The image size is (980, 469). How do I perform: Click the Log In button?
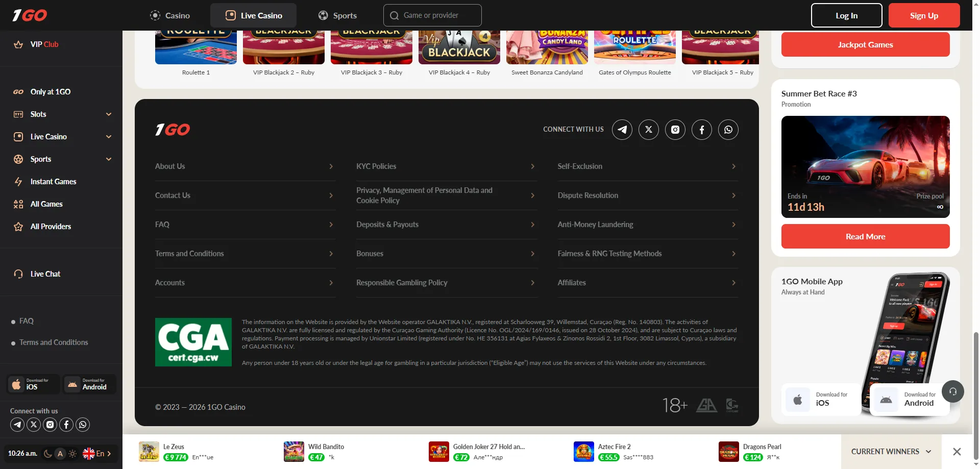pos(847,15)
